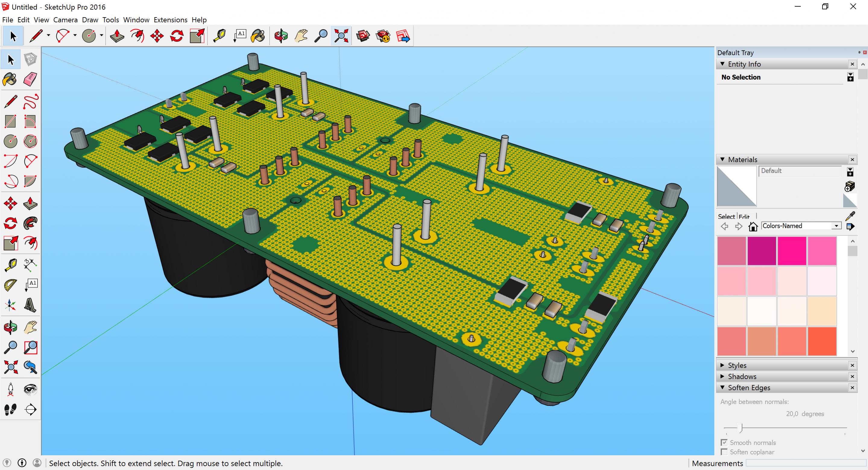Collapse the Soften Edges panel
Image resolution: width=868 pixels, height=470 pixels.
(x=722, y=387)
